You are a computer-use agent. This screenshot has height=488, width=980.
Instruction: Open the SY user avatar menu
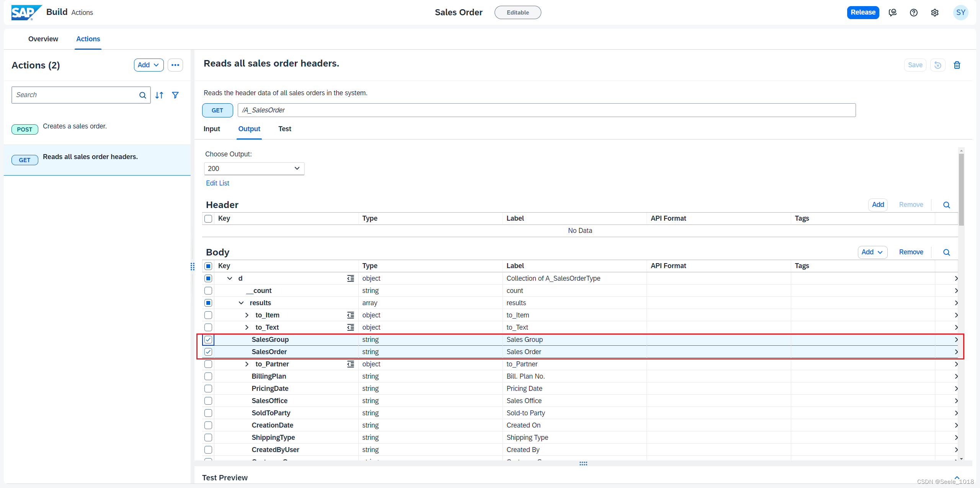pos(960,13)
